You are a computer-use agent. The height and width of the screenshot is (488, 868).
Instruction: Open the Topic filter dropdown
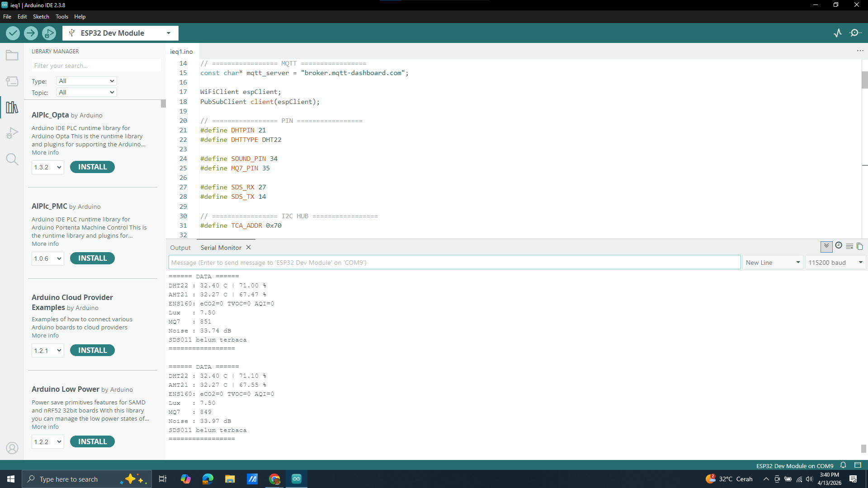(87, 92)
